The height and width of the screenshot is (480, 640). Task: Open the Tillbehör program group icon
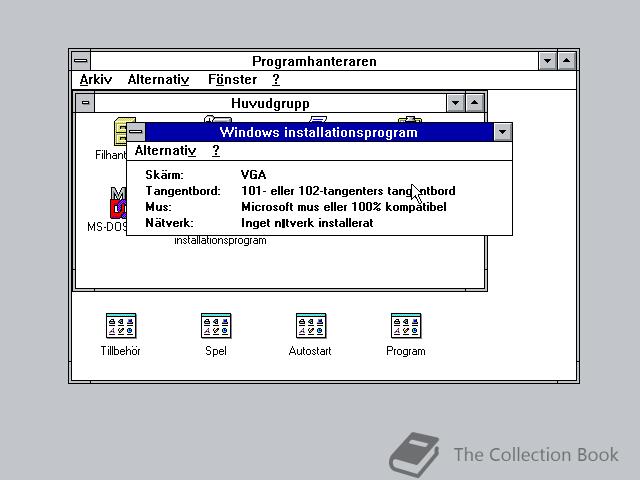pyautogui.click(x=121, y=326)
